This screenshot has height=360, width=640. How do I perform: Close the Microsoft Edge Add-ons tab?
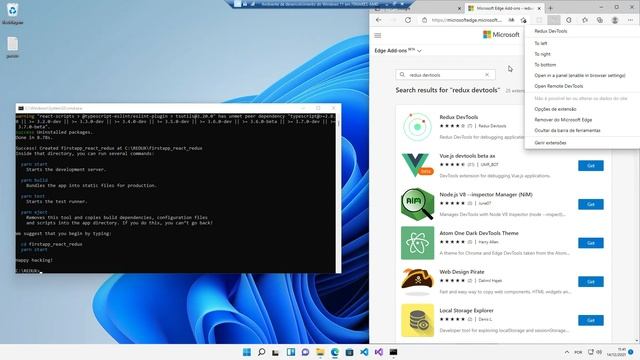[539, 8]
